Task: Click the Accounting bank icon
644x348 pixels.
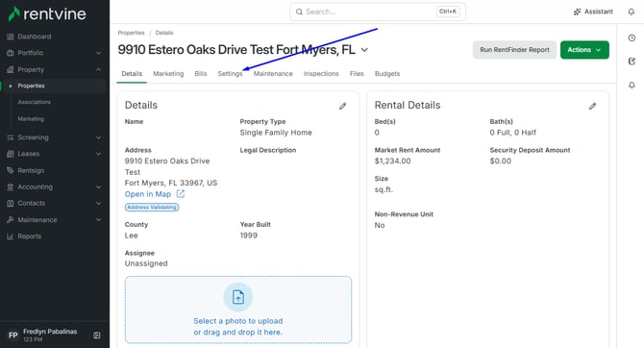Action: coord(11,186)
